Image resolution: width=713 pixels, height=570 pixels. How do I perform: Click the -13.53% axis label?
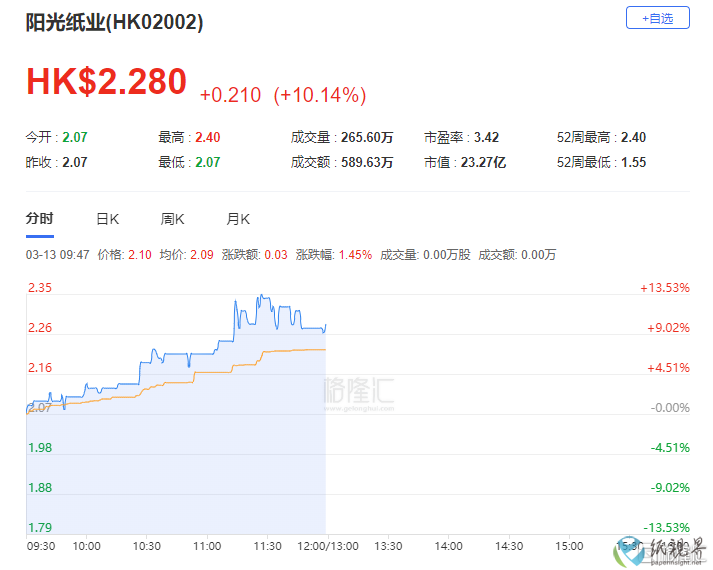(667, 528)
